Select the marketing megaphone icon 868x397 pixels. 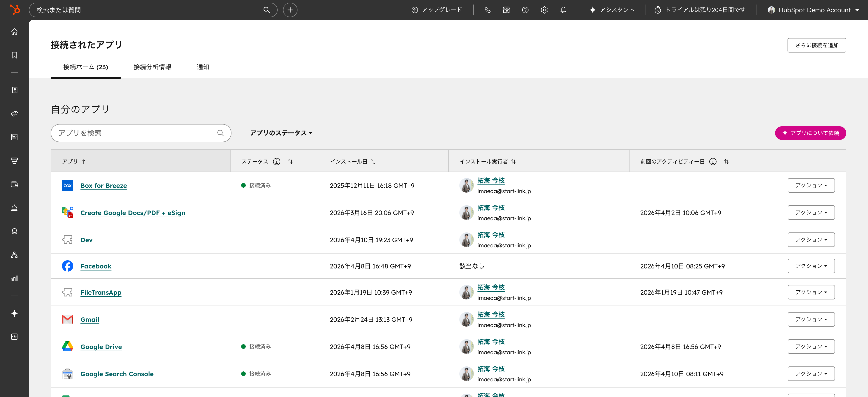pyautogui.click(x=14, y=113)
